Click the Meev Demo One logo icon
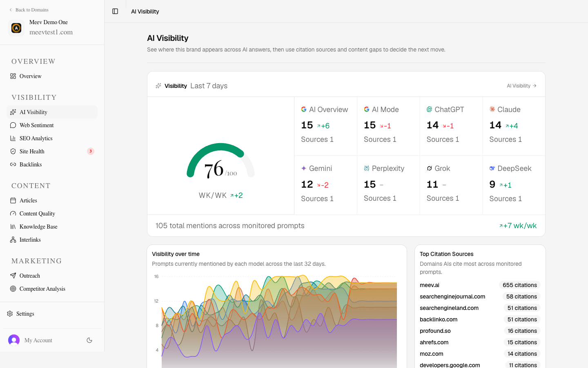The height and width of the screenshot is (368, 588). (x=16, y=28)
